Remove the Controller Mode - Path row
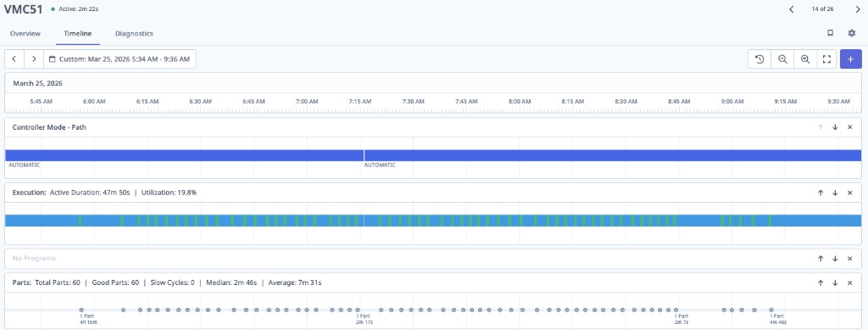This screenshot has height=330, width=868. tap(850, 127)
